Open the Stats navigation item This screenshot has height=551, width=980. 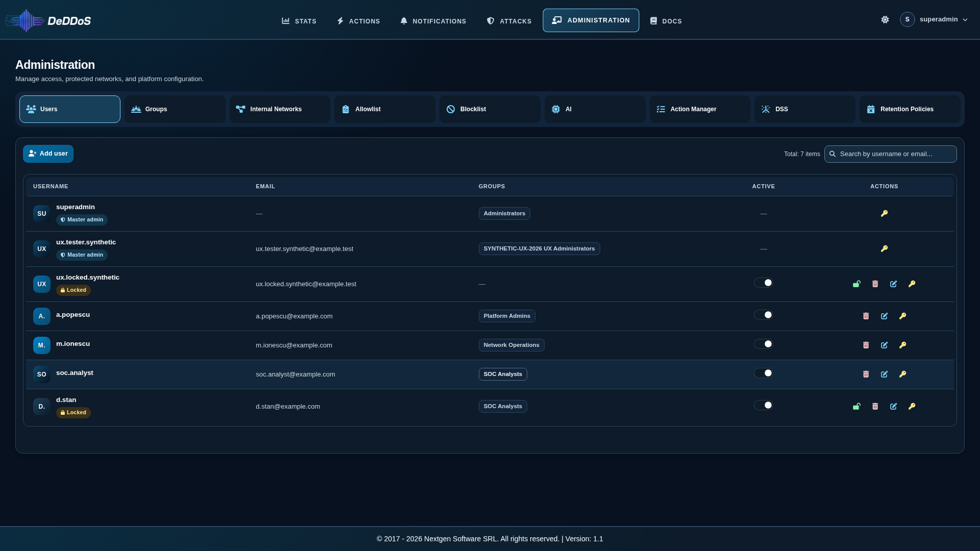pyautogui.click(x=299, y=21)
